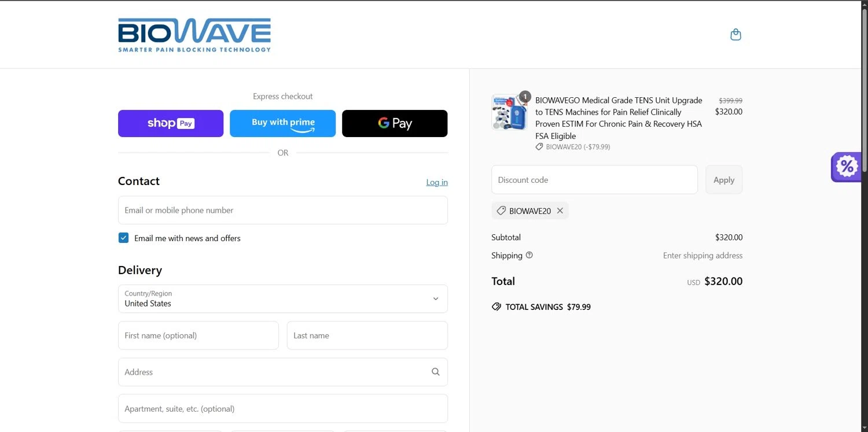Click the Express checkout label
The height and width of the screenshot is (432, 868).
tap(283, 97)
